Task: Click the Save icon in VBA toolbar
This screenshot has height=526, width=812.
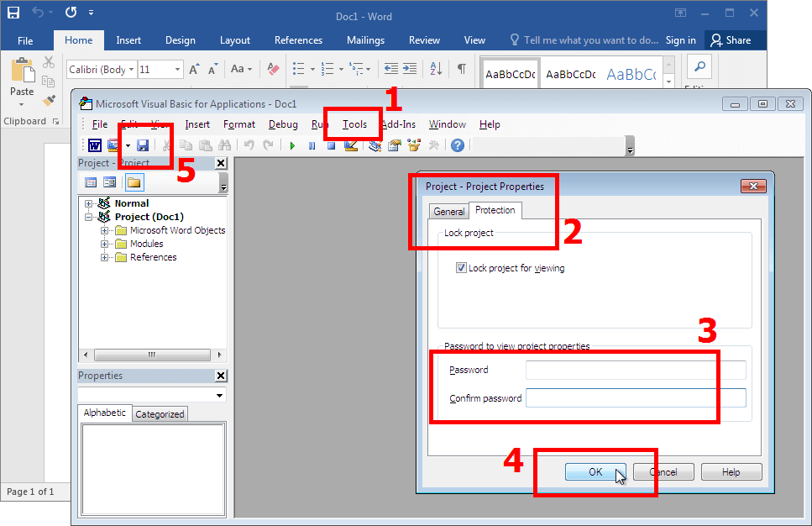Action: pos(143,145)
